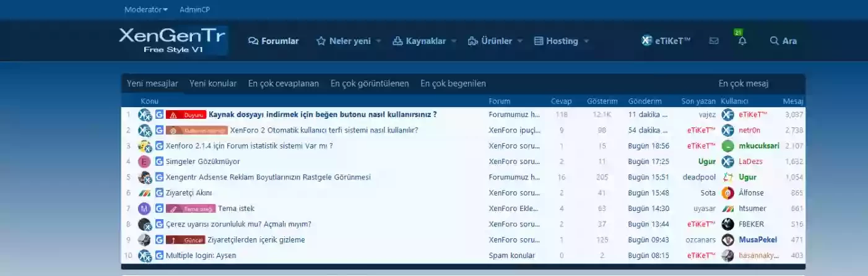Select the En çok mesaj tab
Viewport: 868px width, 276px height.
[x=744, y=84]
